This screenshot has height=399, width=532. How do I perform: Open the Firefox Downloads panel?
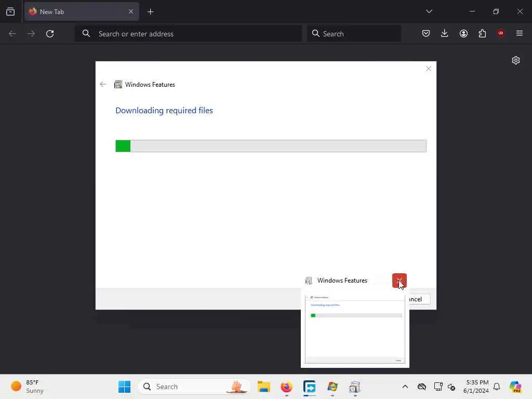pos(445,33)
